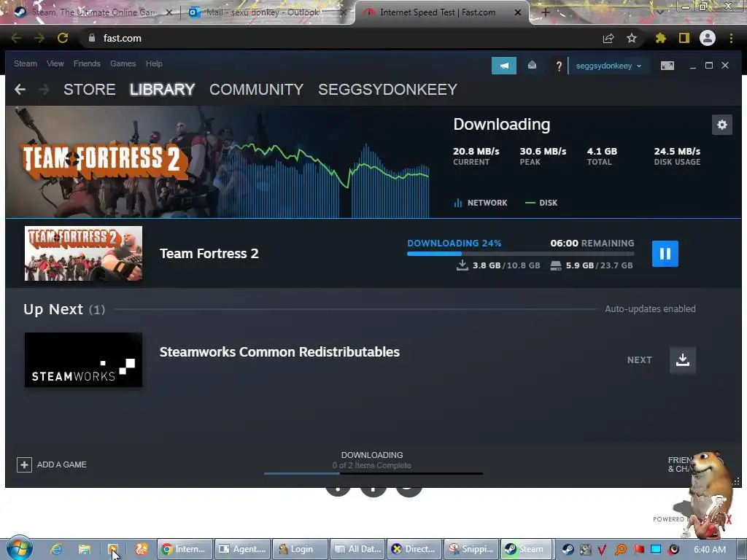Click the Steamworks Common Redistributables title
The height and width of the screenshot is (560, 747).
click(x=279, y=352)
